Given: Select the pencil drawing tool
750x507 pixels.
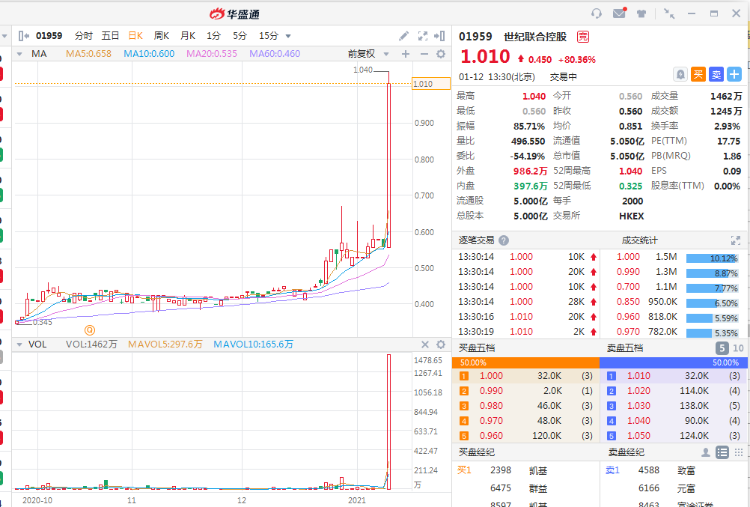Looking at the screenshot, I should point(404,36).
